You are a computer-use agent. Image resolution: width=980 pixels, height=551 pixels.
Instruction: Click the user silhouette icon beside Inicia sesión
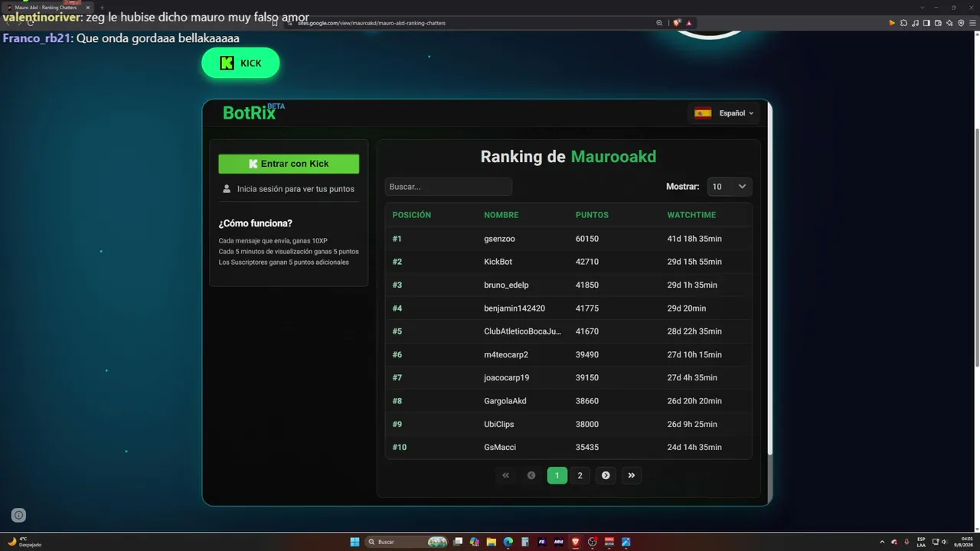point(227,188)
